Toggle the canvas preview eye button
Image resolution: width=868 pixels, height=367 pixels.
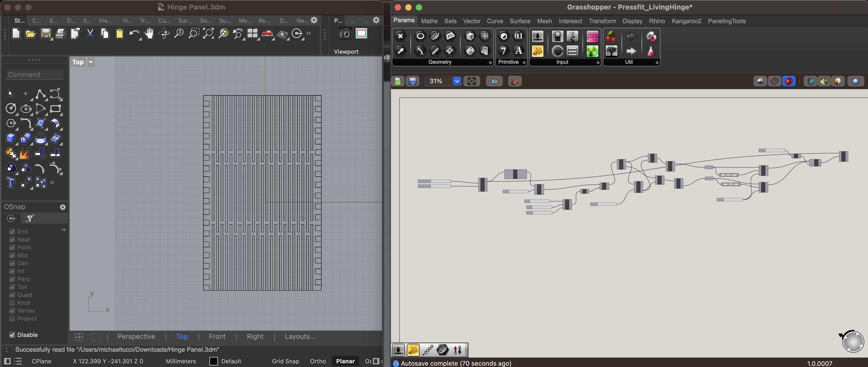click(x=494, y=81)
